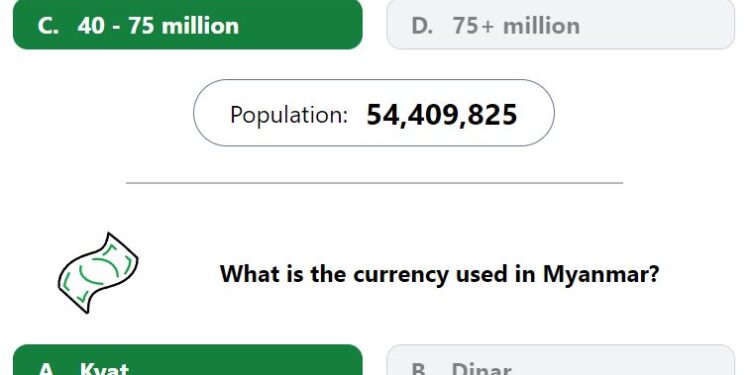Click the word 'Dinar'
The width and height of the screenshot is (750, 375).
(x=481, y=369)
